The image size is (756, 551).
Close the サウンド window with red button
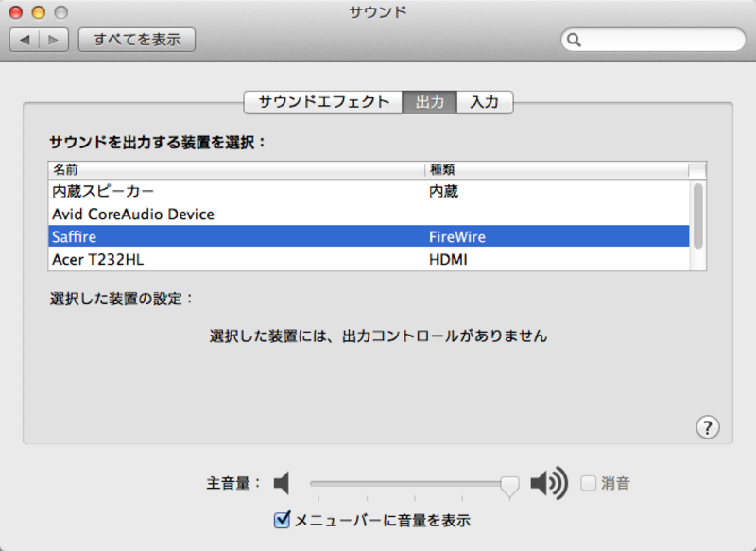(x=16, y=12)
